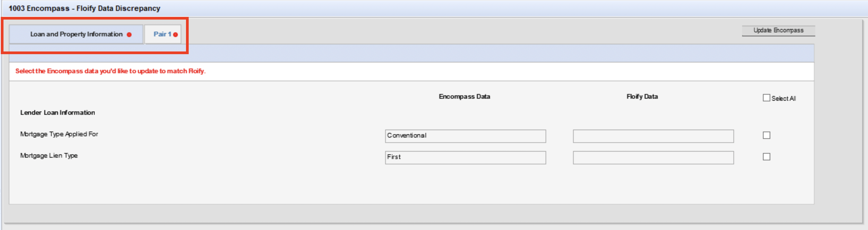The height and width of the screenshot is (230, 868).
Task: Click the Encompass field showing First
Action: click(x=465, y=158)
